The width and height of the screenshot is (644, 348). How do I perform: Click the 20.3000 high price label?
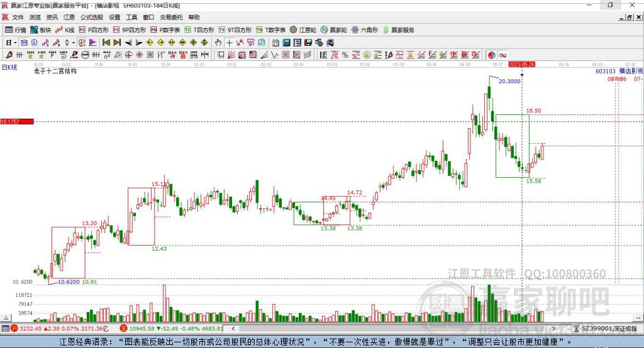[509, 81]
